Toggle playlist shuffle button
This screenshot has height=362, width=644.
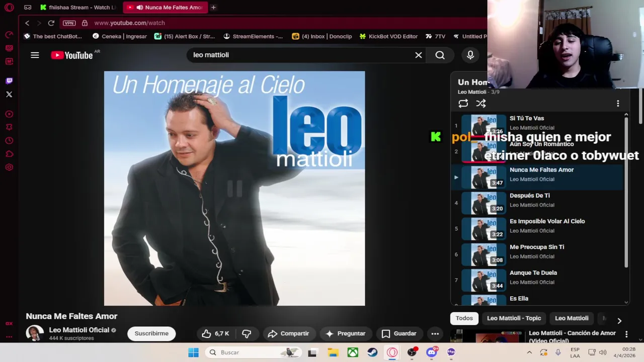481,104
